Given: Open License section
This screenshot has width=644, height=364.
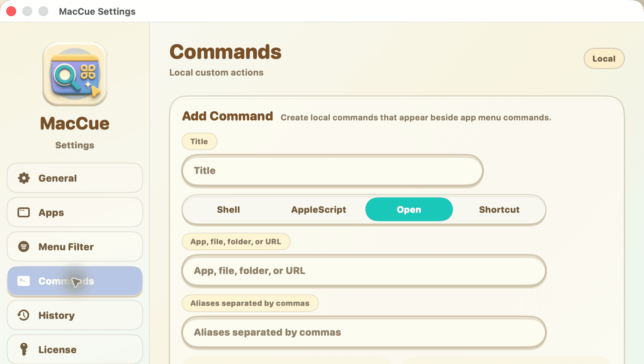Looking at the screenshot, I should tap(75, 349).
